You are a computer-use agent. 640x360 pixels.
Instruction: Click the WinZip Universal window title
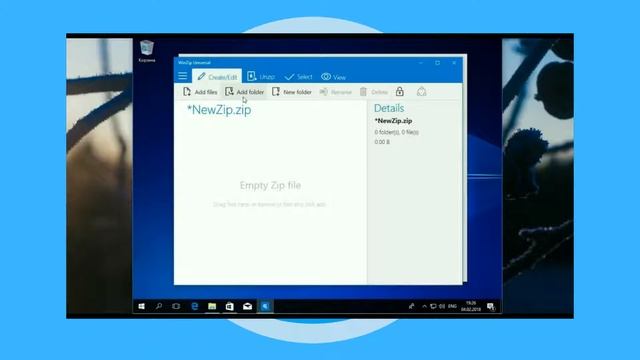194,62
